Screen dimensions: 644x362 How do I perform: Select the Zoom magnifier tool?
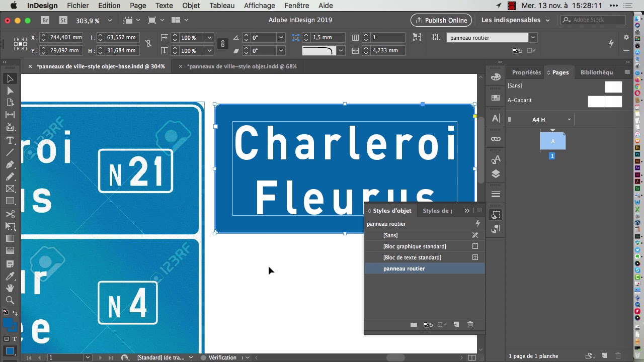point(10,300)
